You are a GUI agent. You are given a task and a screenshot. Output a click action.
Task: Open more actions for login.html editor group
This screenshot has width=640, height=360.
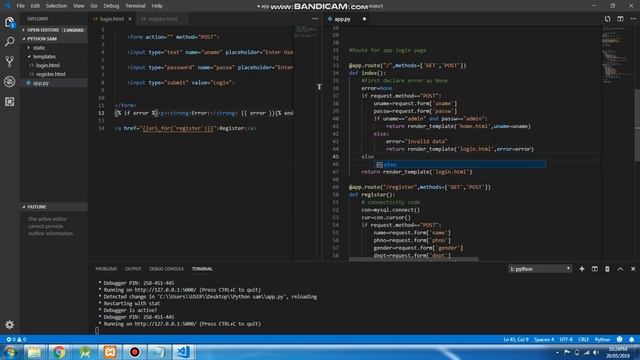tap(315, 19)
